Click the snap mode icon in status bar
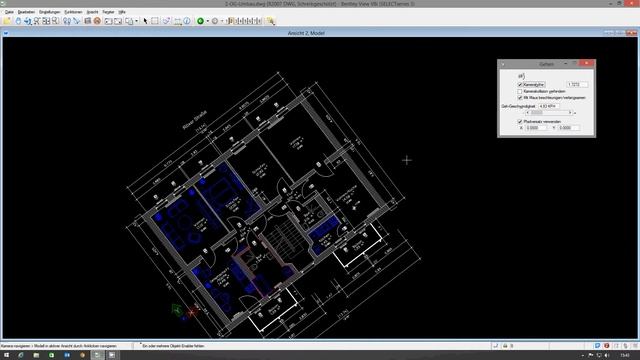640x360 pixels. click(x=496, y=346)
